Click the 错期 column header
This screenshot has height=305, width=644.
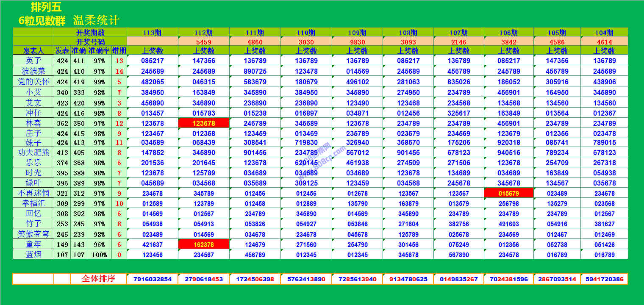coord(119,51)
